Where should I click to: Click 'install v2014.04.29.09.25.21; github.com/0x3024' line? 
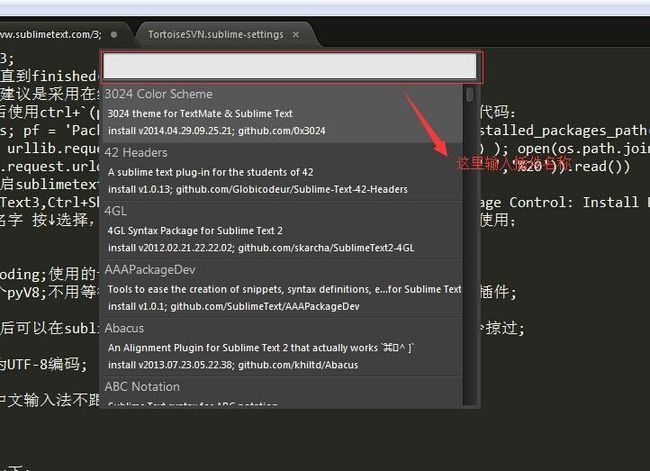point(217,131)
